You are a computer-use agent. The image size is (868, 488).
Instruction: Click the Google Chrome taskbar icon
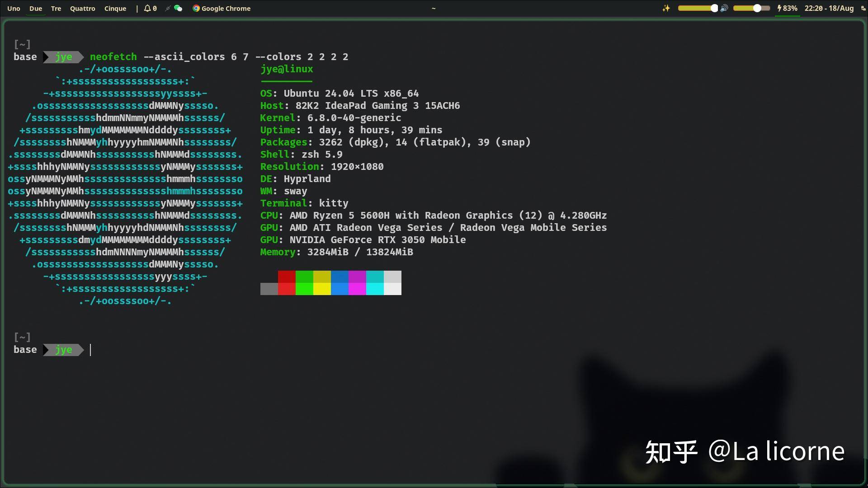coord(196,8)
